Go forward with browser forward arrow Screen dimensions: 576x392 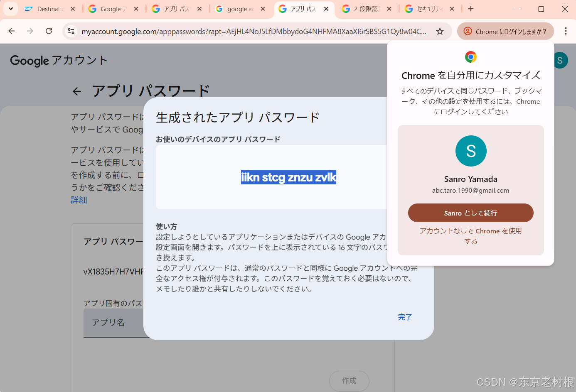(30, 31)
